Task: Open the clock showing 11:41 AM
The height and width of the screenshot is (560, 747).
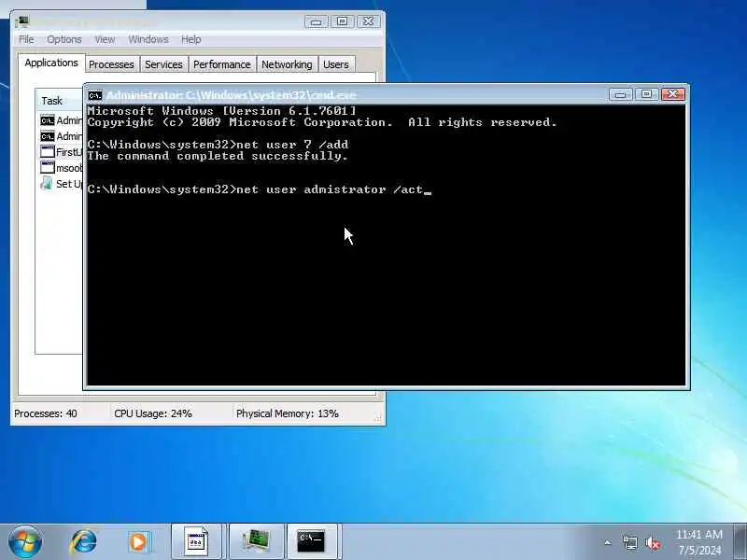Action: [x=699, y=542]
